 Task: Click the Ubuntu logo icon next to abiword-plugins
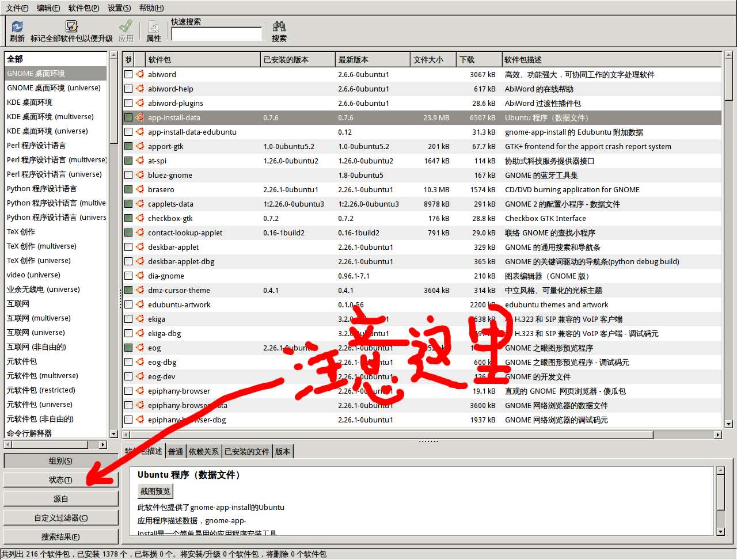pyautogui.click(x=140, y=103)
